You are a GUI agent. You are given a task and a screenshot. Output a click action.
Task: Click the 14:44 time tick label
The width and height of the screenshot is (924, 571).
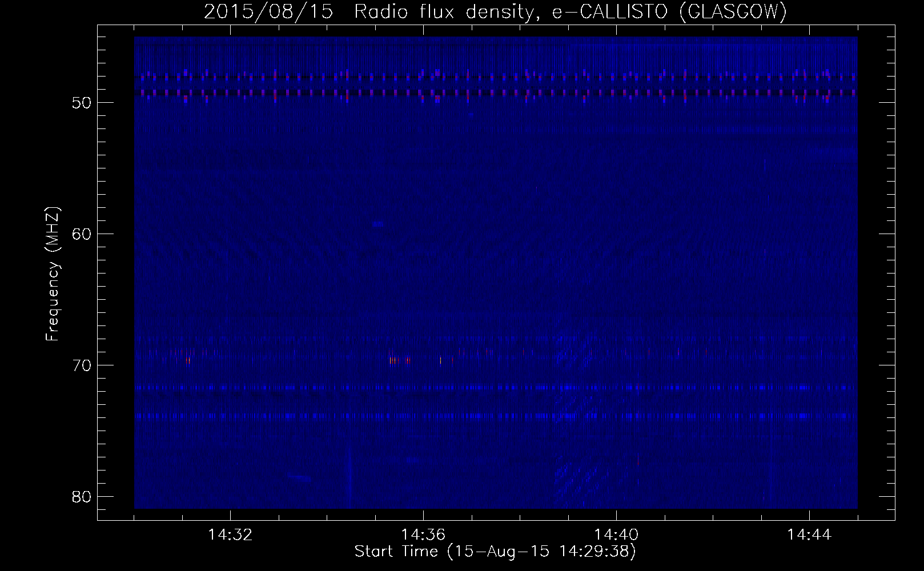[809, 535]
